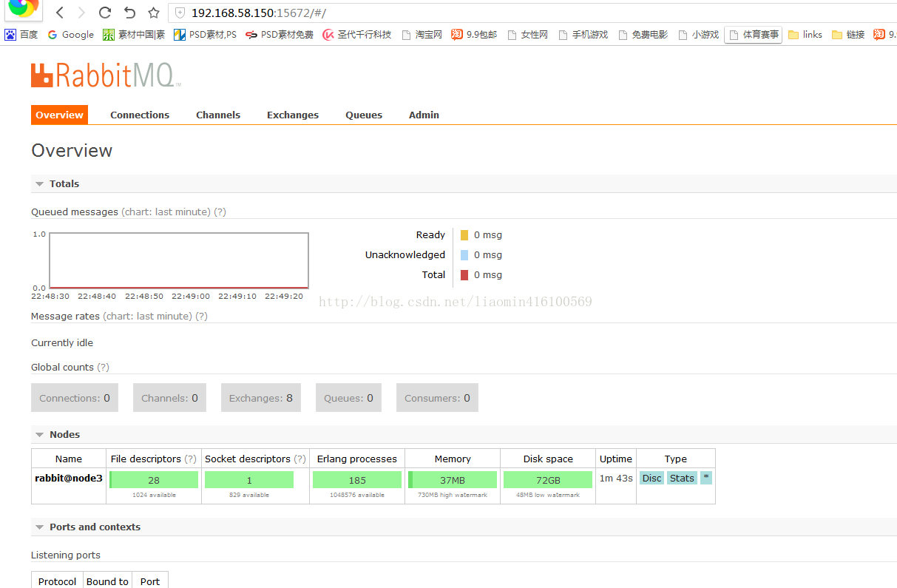The height and width of the screenshot is (588, 897).
Task: Click the Uptime value 1m 43s
Action: pos(616,478)
